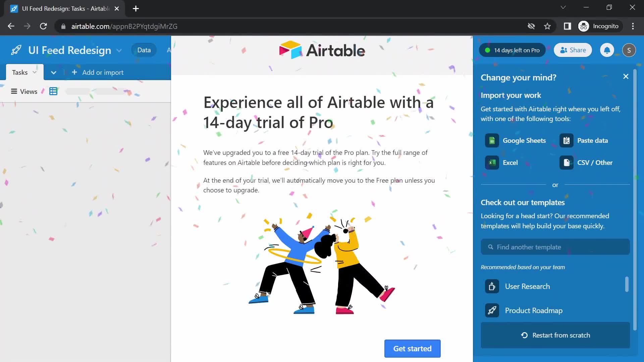This screenshot has width=644, height=362.
Task: Click the Find another template search field
Action: tap(555, 247)
